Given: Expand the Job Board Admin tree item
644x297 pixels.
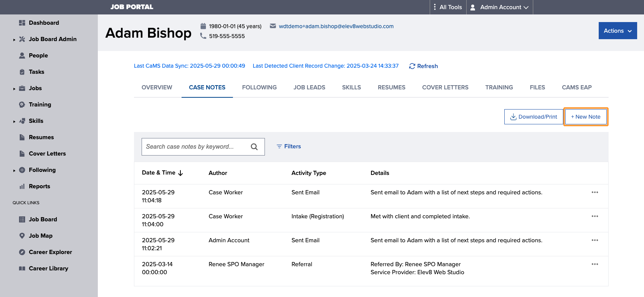Looking at the screenshot, I should point(14,40).
